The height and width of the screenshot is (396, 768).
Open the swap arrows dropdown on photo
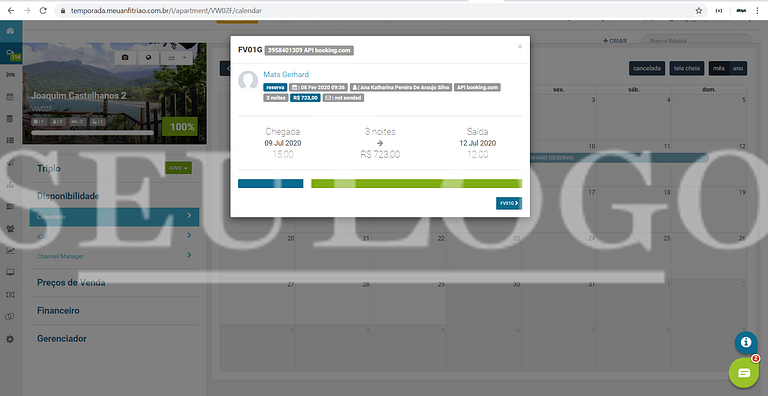(x=176, y=58)
